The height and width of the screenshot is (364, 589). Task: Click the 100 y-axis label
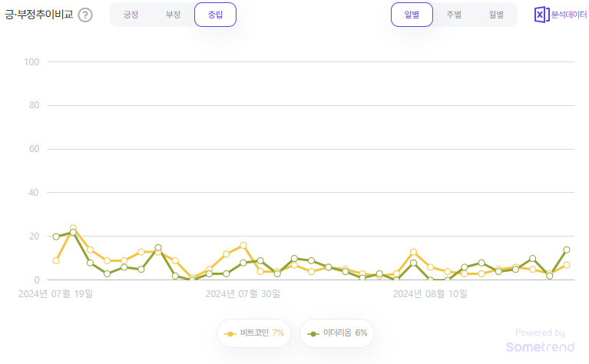31,62
